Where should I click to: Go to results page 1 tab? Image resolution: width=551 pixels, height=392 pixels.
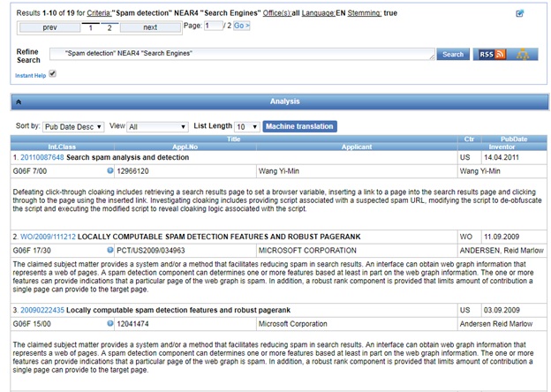pyautogui.click(x=91, y=27)
